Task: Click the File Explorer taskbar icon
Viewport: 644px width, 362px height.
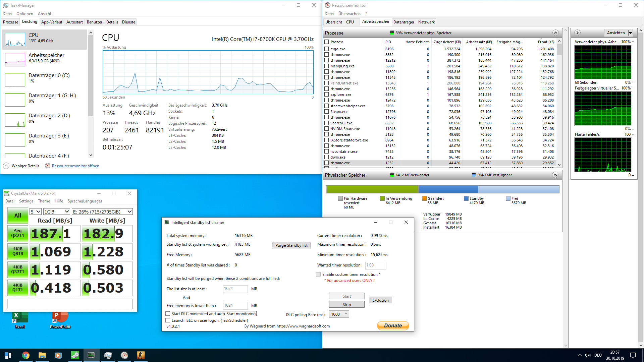Action: 42,355
